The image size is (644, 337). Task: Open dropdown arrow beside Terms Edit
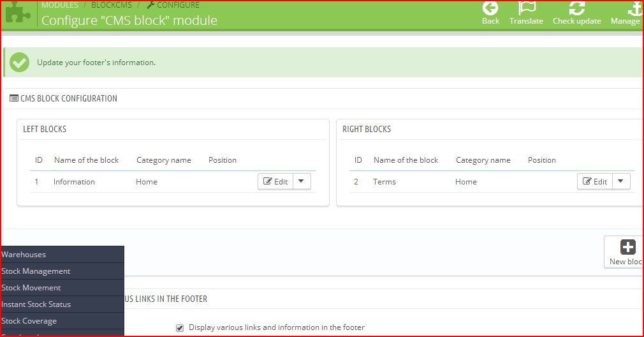click(x=621, y=182)
